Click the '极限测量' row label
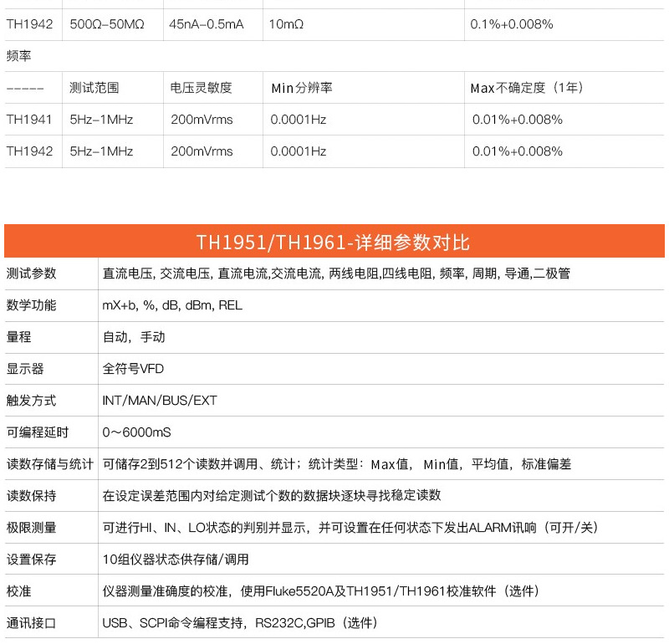 pyautogui.click(x=31, y=528)
